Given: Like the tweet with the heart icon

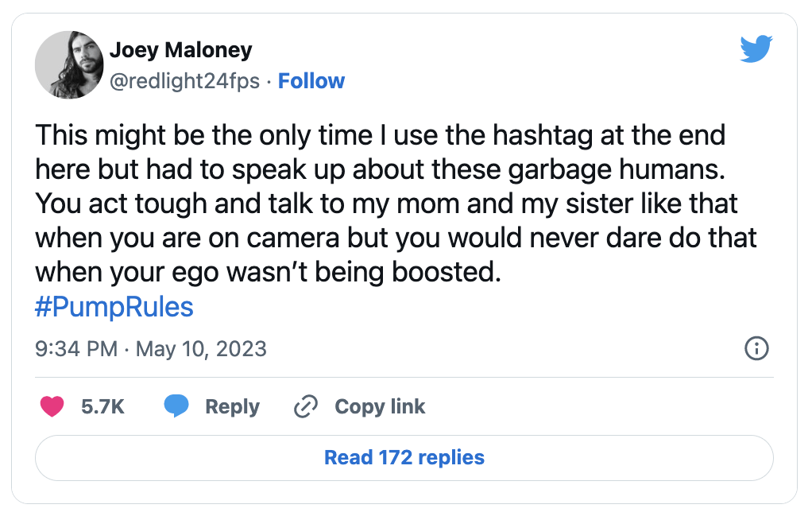Looking at the screenshot, I should point(52,406).
